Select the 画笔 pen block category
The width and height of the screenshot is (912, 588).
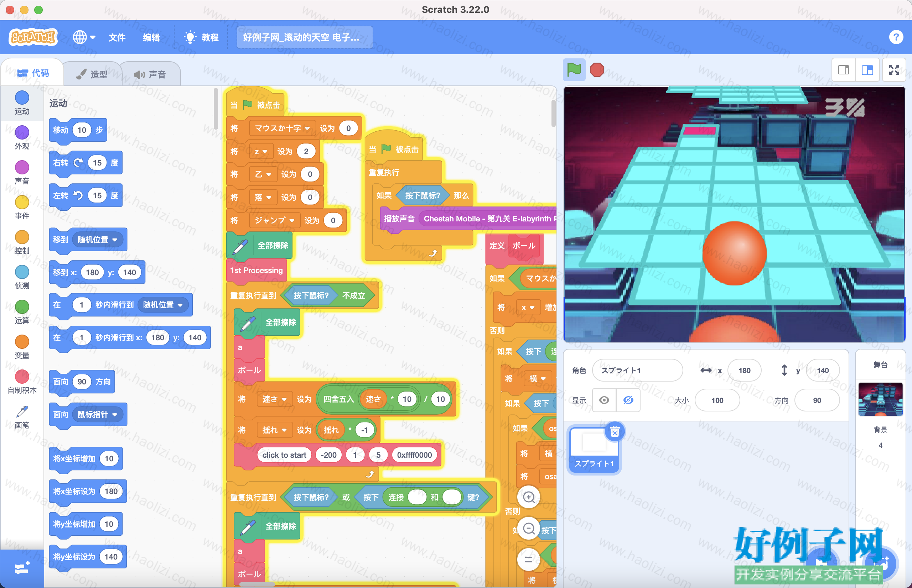[22, 417]
